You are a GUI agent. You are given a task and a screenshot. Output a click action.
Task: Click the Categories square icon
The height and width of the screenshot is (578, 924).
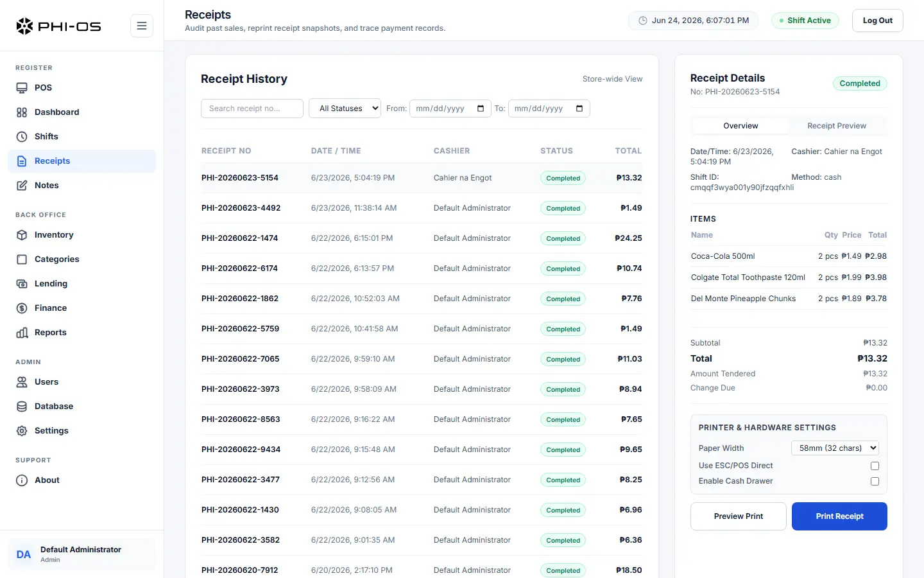pyautogui.click(x=22, y=259)
